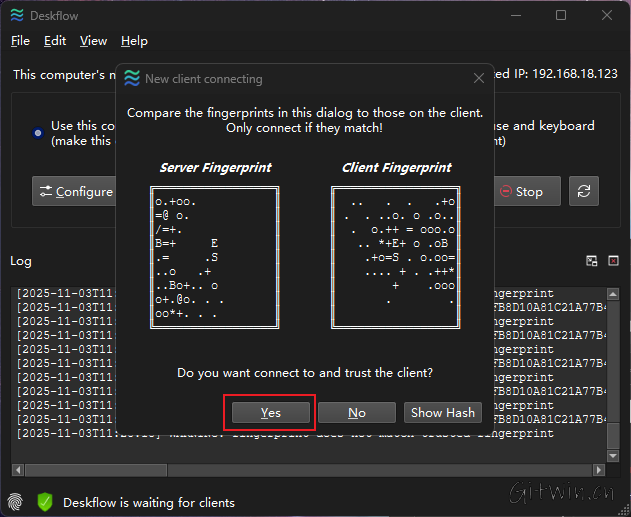Close the Log panel with X icon
Screen dimensions: 631x517
coord(612,261)
